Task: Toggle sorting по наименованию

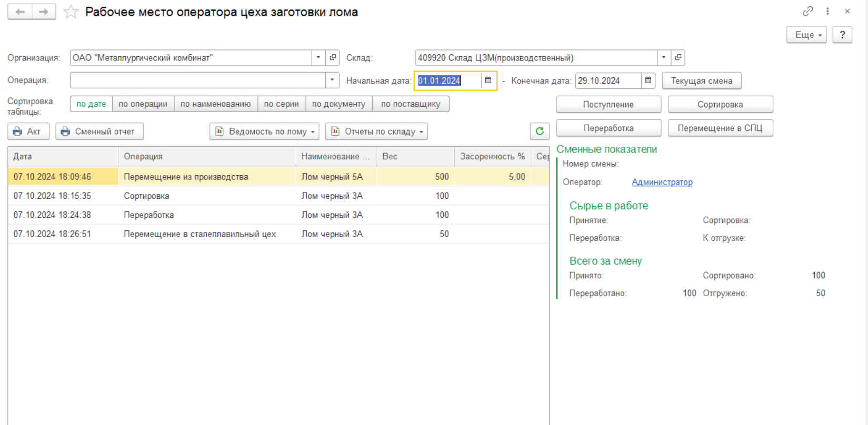Action: click(x=216, y=104)
